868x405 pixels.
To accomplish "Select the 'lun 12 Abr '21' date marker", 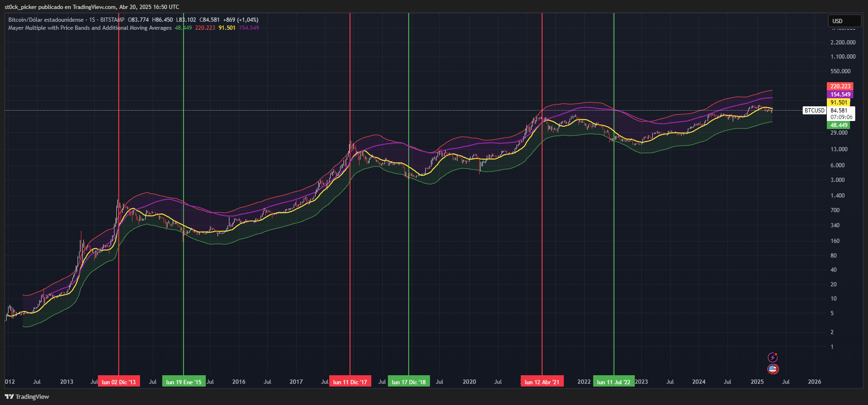I will pyautogui.click(x=542, y=382).
